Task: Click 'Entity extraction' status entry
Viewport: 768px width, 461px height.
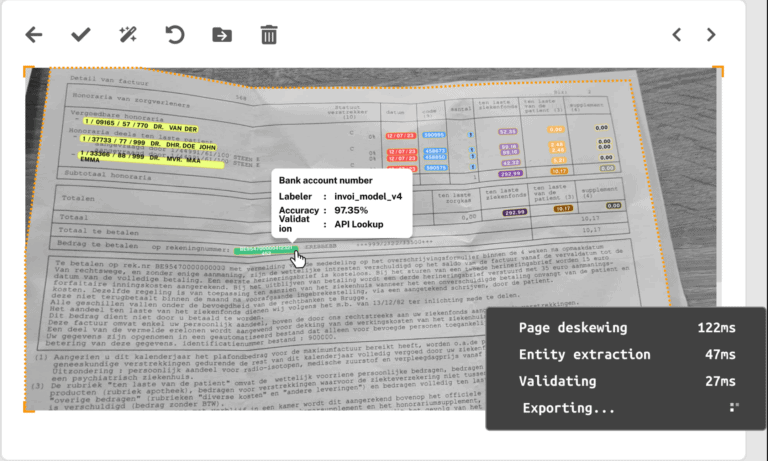Action: (585, 354)
